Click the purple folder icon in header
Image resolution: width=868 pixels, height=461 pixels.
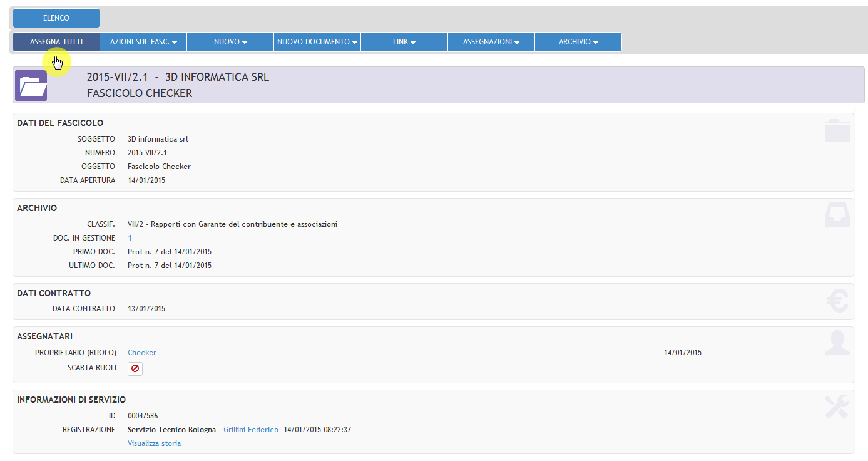[x=31, y=85]
